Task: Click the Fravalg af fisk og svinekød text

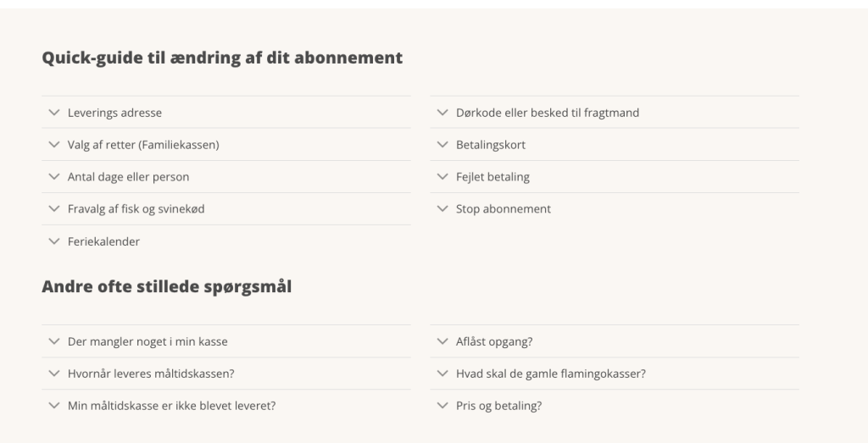Action: click(x=136, y=209)
